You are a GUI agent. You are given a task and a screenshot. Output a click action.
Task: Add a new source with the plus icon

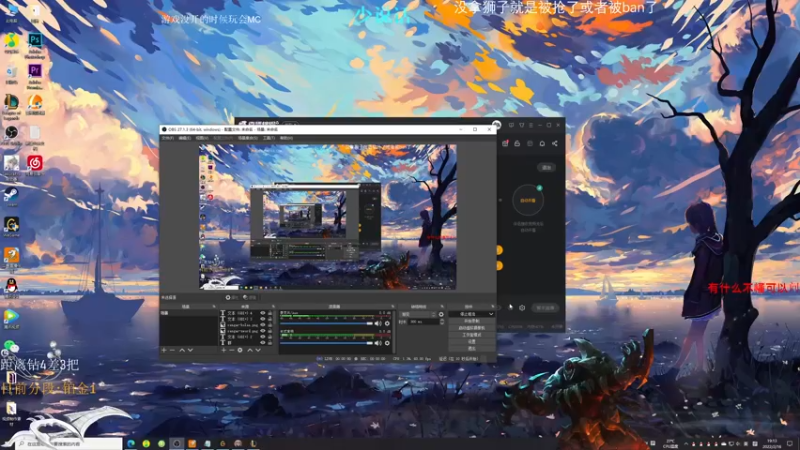point(223,350)
